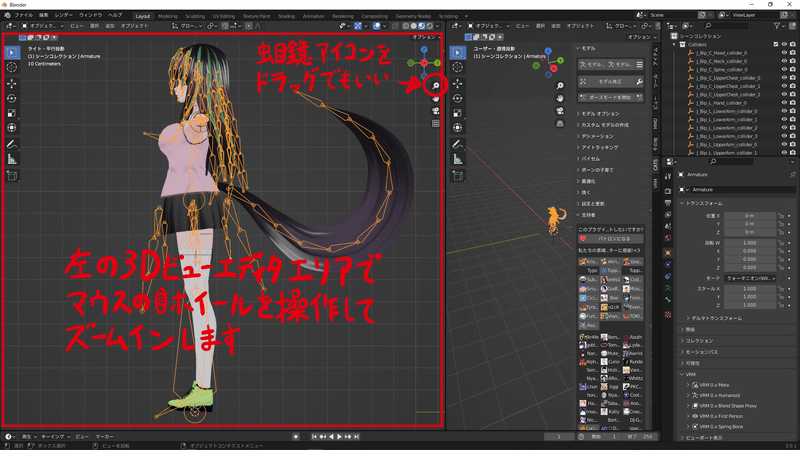Viewport: 800px width, 450px height.
Task: Switch to the Sculpting workspace tab
Action: tap(195, 16)
